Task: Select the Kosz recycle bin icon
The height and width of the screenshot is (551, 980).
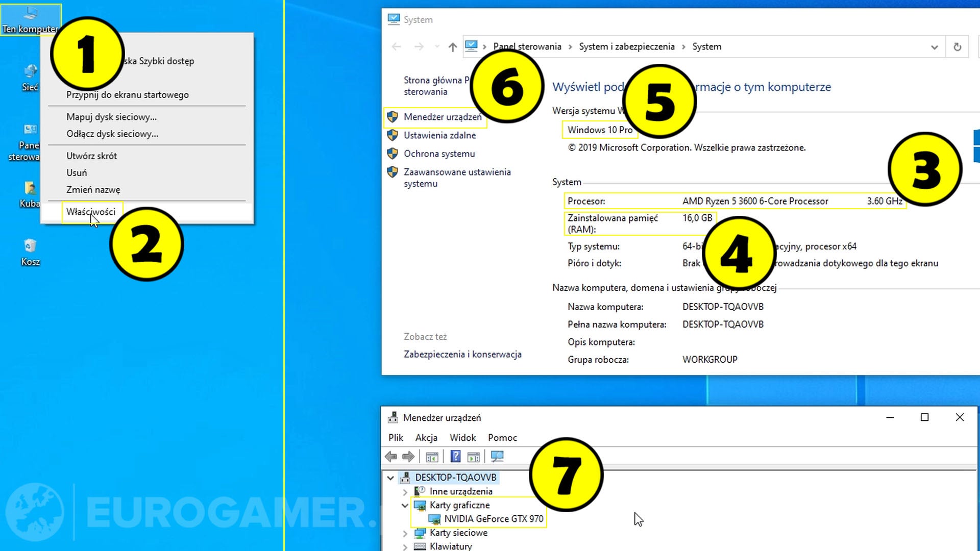Action: 30,253
